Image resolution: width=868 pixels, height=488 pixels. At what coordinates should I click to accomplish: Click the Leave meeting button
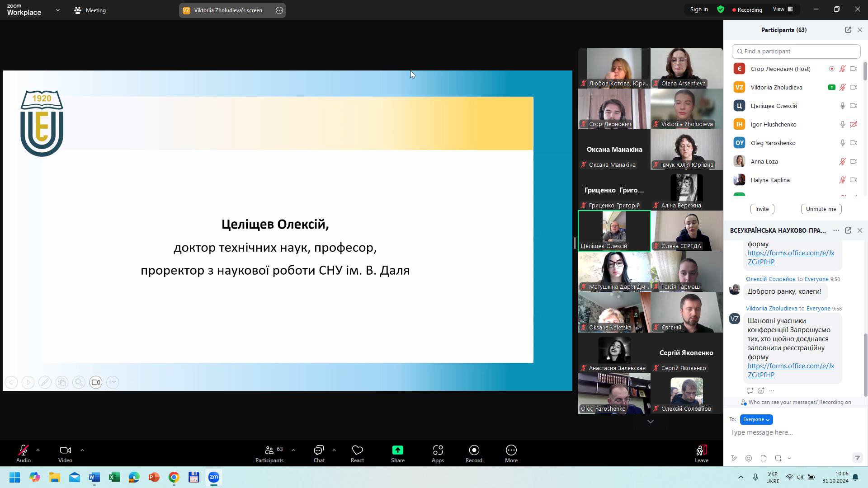pos(701,454)
